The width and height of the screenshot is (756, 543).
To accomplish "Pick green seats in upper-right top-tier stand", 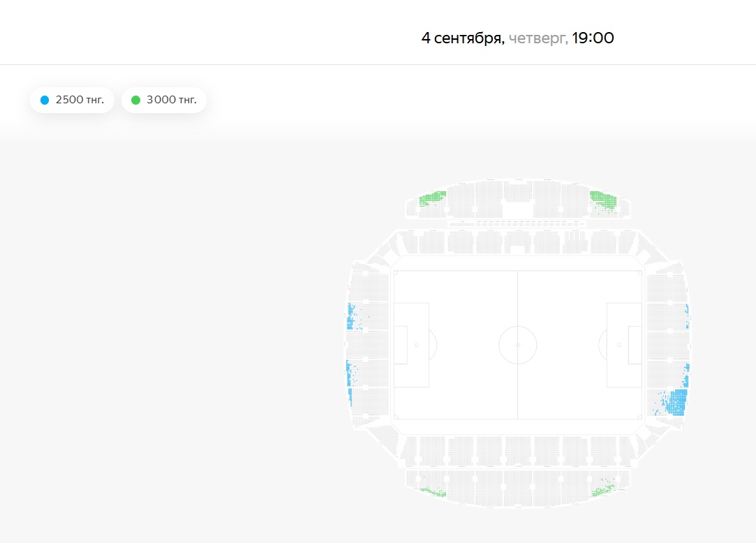I will pos(603,200).
